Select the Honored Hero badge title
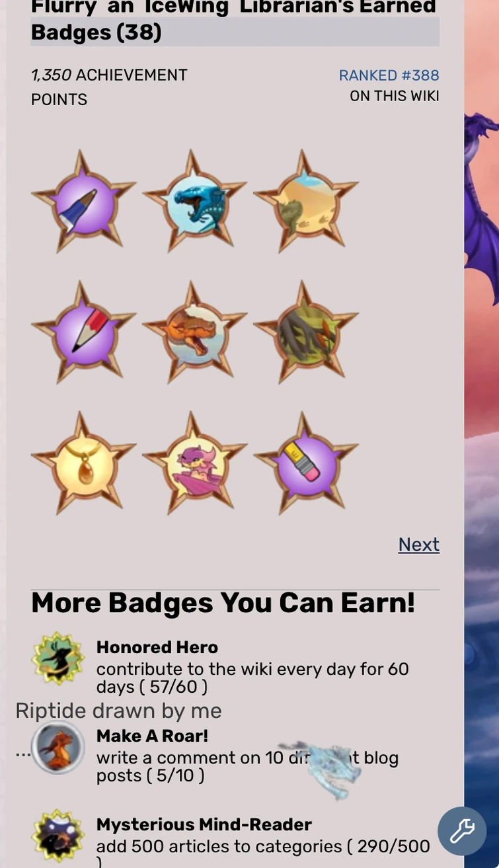Screen dimensions: 499x868 157,647
